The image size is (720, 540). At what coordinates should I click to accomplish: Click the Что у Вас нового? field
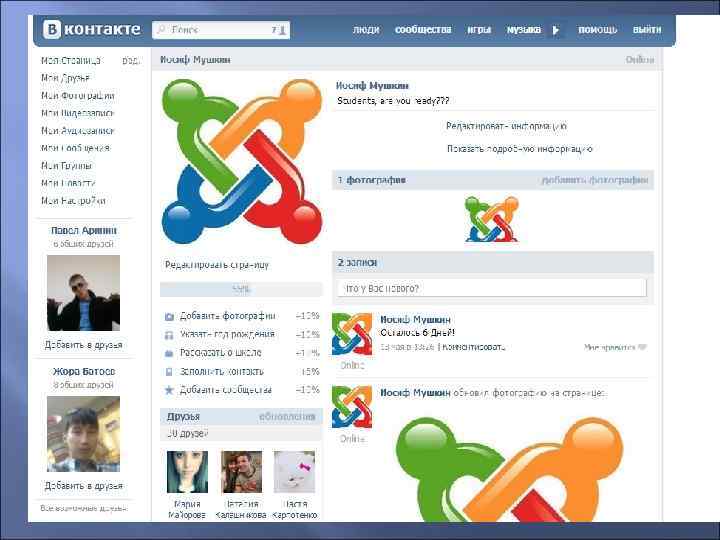[492, 288]
